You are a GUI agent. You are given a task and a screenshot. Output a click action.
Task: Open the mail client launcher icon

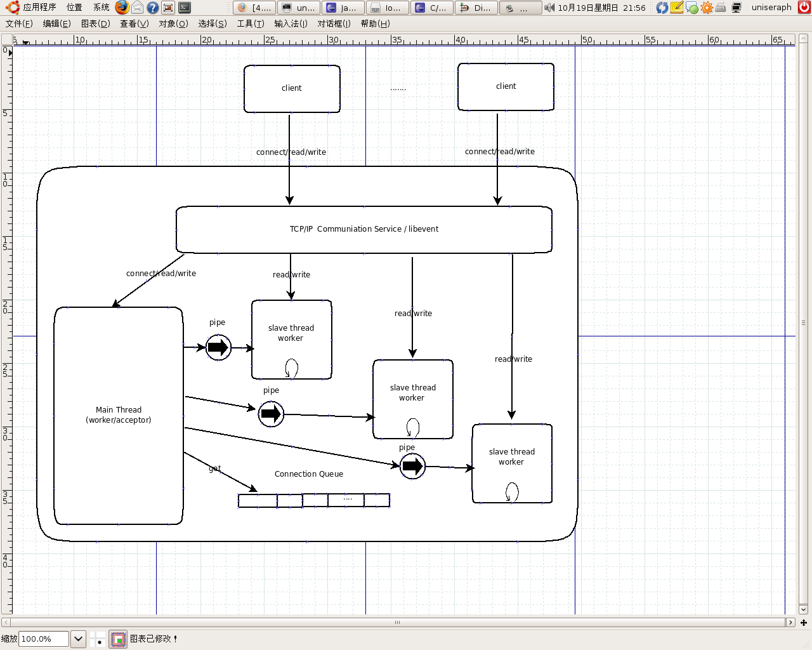tap(137, 8)
